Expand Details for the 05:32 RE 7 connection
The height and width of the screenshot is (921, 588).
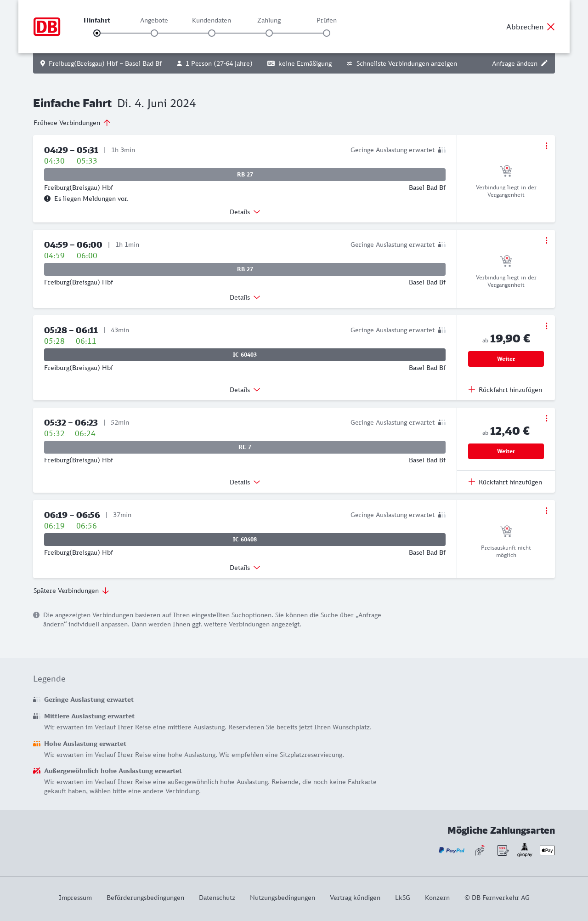pos(245,482)
